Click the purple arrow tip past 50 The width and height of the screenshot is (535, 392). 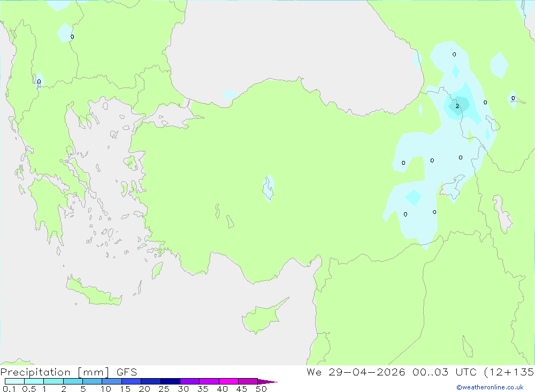pyautogui.click(x=267, y=382)
